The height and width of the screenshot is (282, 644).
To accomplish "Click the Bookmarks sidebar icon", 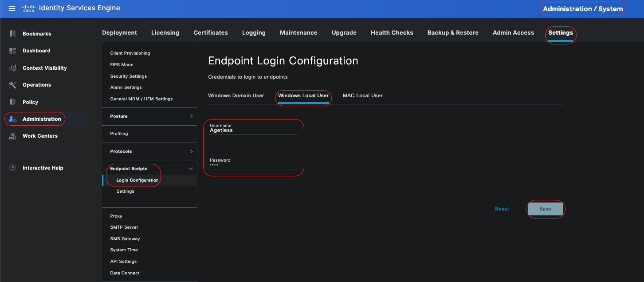I will tap(13, 34).
